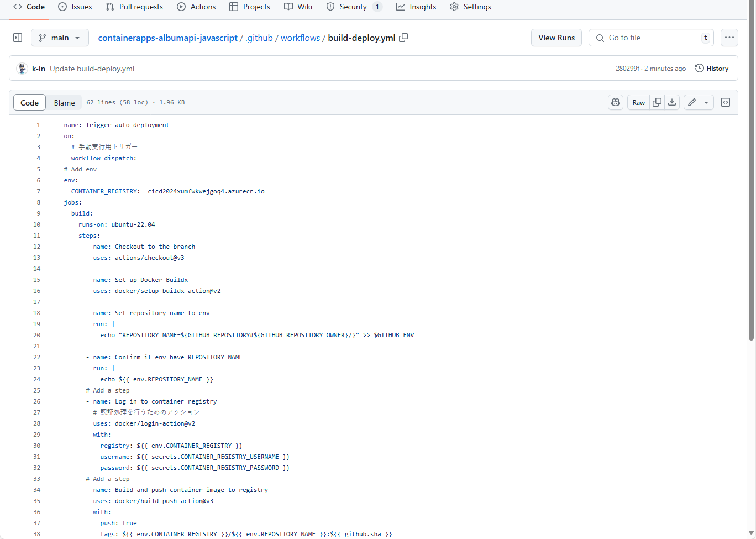Open the Issues tab

75,7
